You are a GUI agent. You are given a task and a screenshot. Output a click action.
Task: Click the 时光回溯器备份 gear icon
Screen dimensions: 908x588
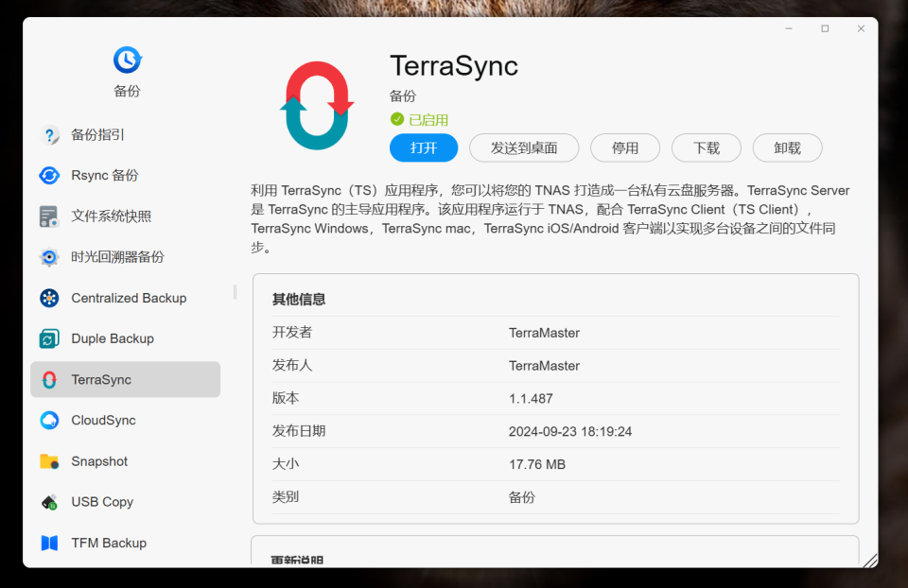click(x=49, y=257)
